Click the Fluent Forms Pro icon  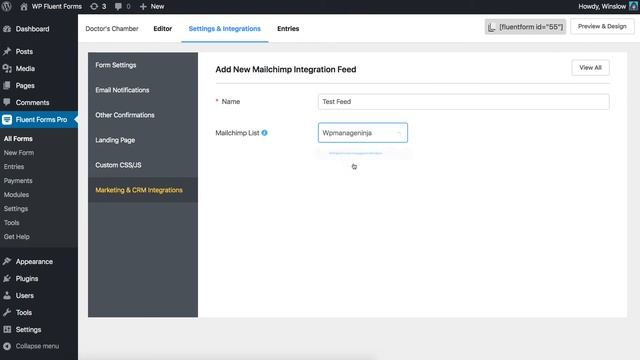(7, 120)
